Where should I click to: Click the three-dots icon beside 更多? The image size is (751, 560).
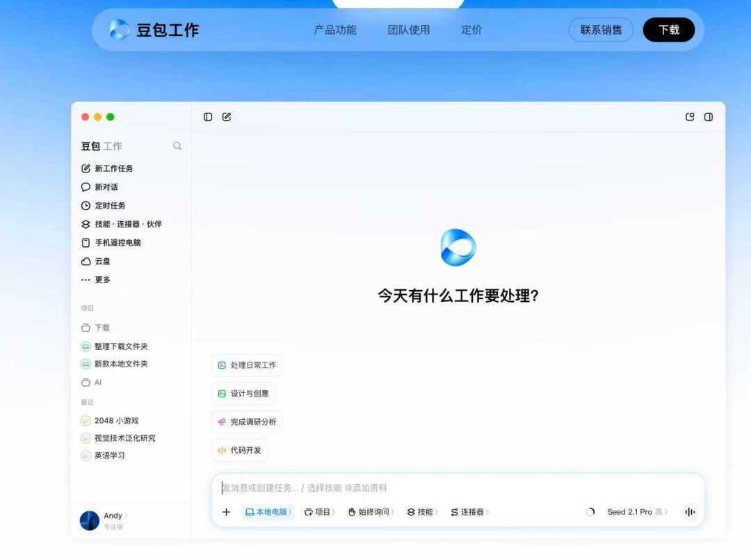[x=86, y=280]
